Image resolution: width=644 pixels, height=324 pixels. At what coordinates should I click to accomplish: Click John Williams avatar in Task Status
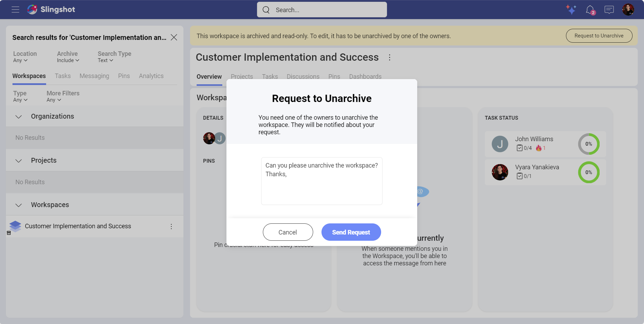coord(500,144)
